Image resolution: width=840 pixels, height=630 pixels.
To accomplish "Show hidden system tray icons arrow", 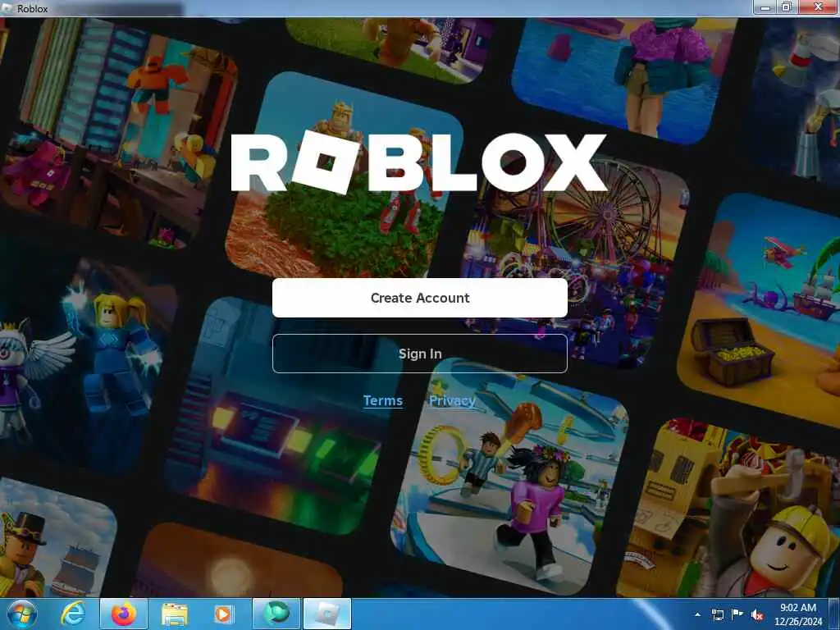I will coord(697,614).
